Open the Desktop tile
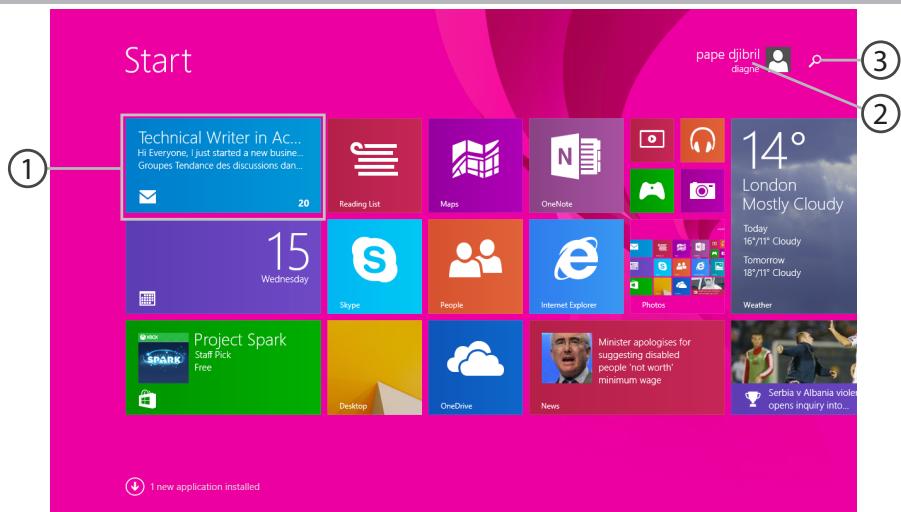Viewport: 901px width, 512px height. click(x=374, y=368)
